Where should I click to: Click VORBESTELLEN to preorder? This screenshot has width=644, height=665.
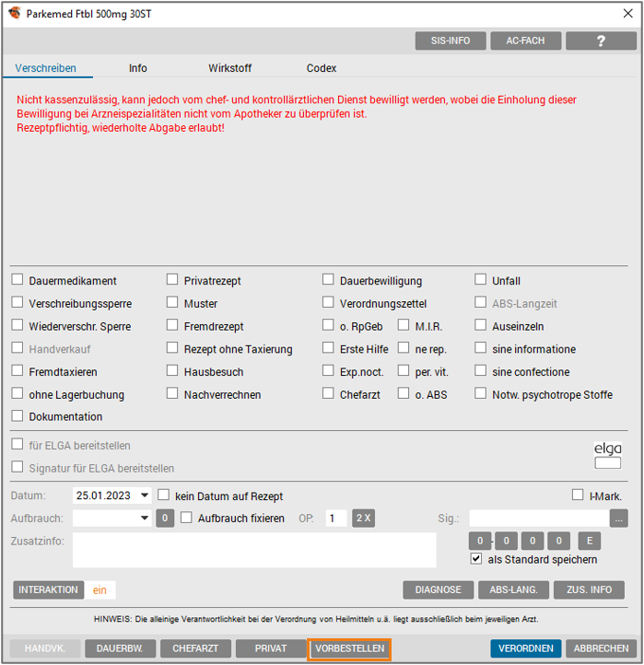click(349, 649)
